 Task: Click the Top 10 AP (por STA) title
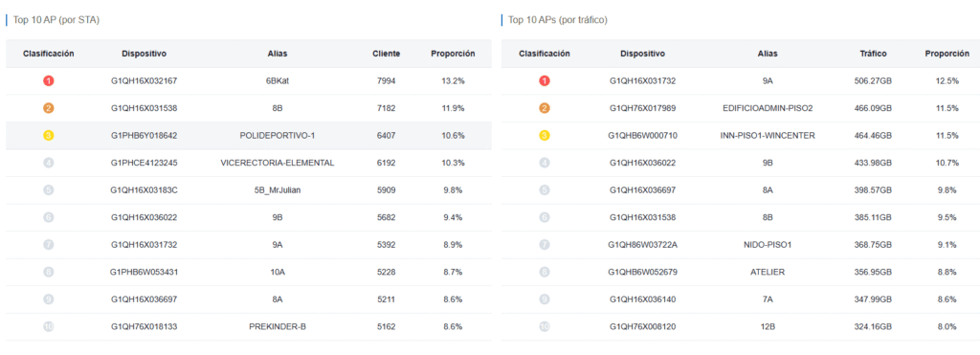point(56,20)
